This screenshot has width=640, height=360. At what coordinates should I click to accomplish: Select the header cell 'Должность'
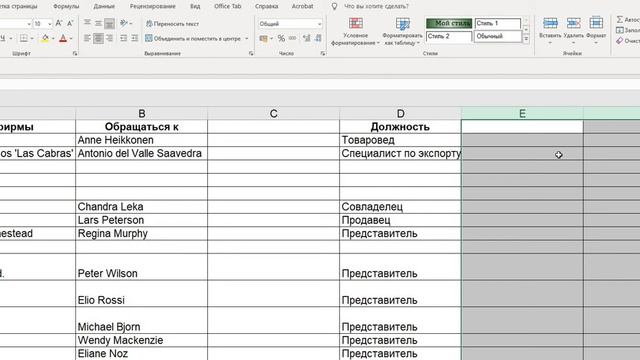(400, 127)
